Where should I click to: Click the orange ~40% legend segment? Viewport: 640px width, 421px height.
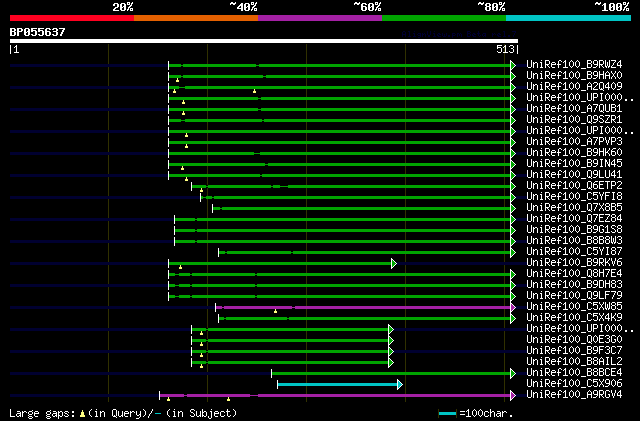[x=196, y=18]
